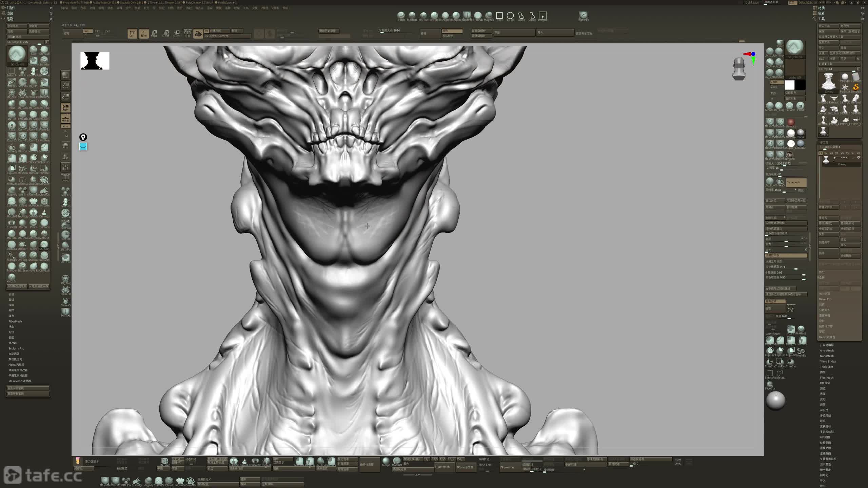Pick the SimpleBrush gold S tool icon
The width and height of the screenshot is (868, 488).
click(x=856, y=87)
